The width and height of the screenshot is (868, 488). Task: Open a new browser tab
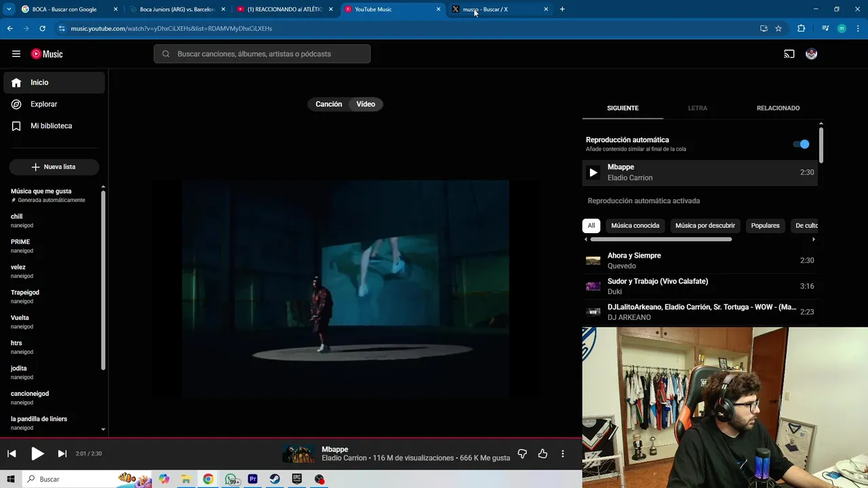point(562,9)
